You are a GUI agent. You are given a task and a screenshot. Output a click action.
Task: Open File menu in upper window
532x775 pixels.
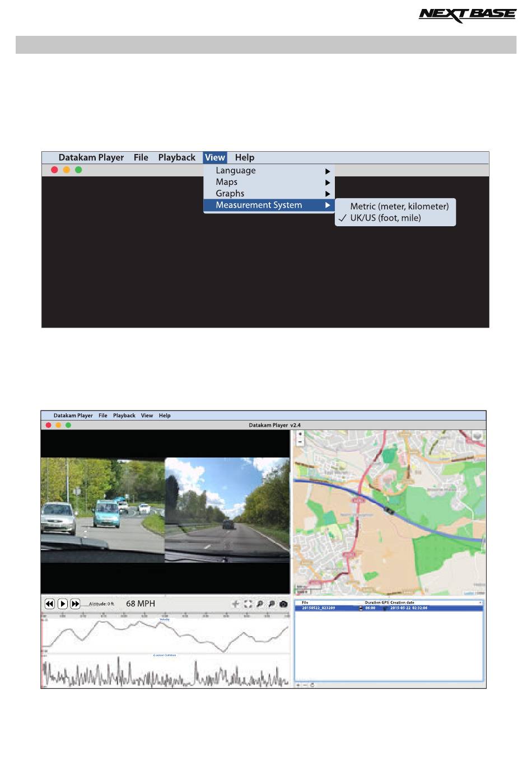(x=141, y=157)
